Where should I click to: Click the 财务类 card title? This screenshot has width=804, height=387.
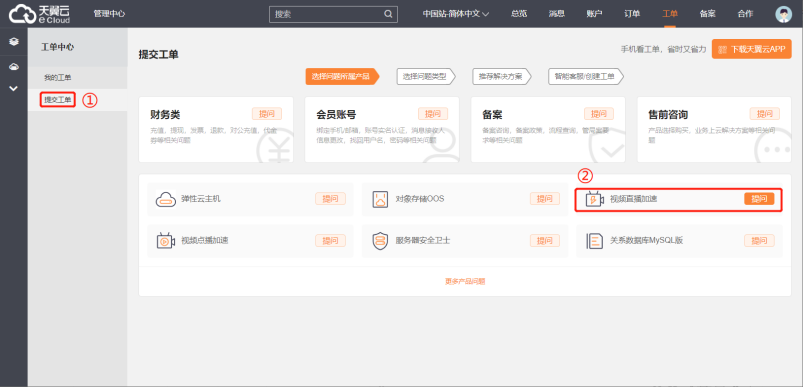click(165, 115)
